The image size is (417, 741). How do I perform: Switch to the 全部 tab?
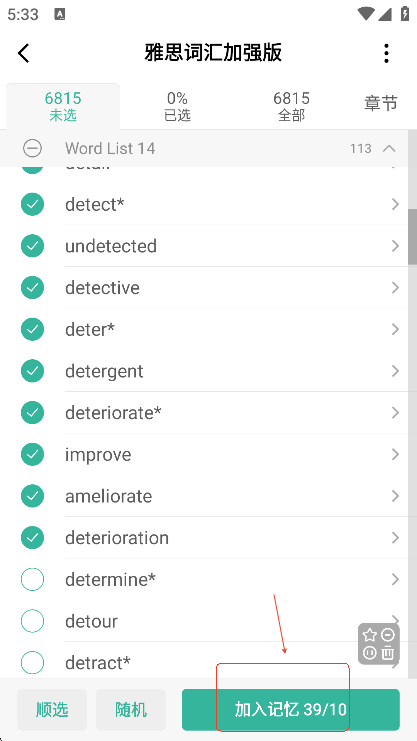click(291, 106)
